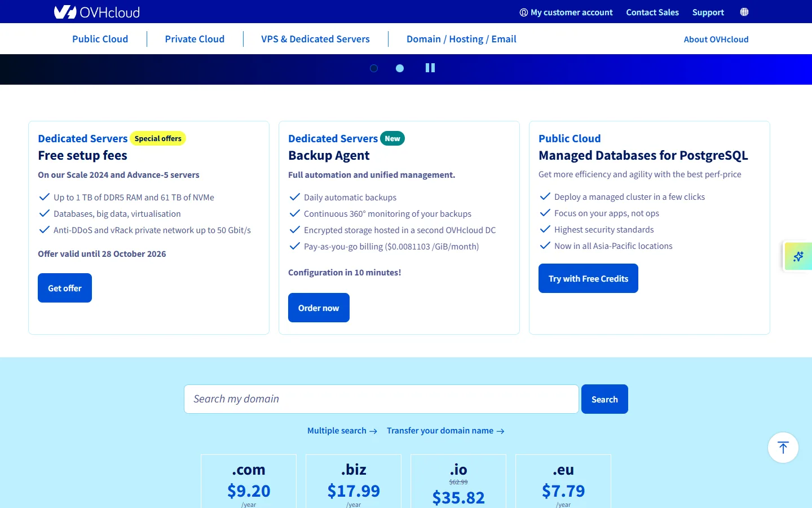This screenshot has height=508, width=812.
Task: Click "Databases, big data, virtualisation" list item
Action: coord(117,214)
